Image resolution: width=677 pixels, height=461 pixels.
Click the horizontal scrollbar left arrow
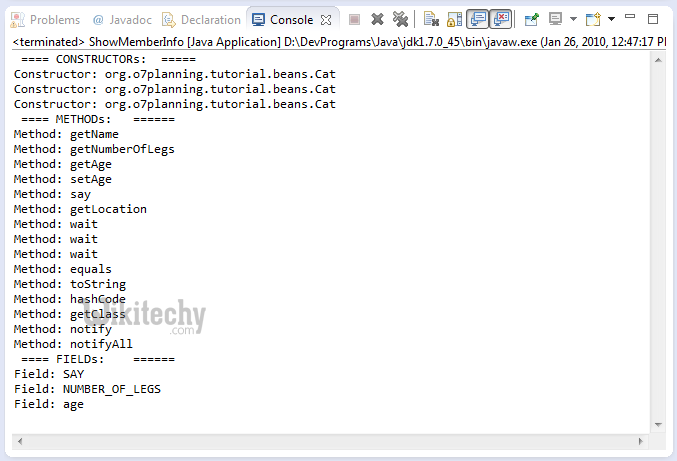point(21,442)
